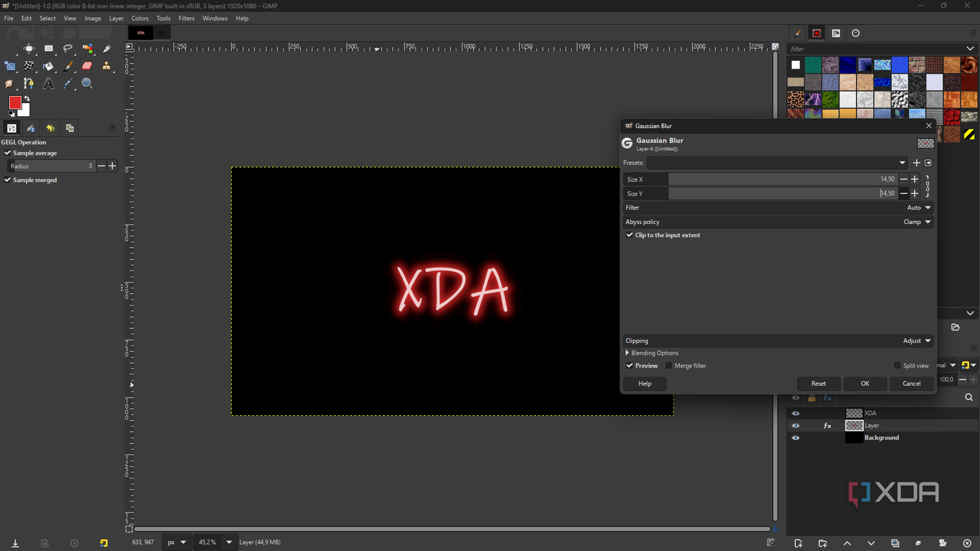
Task: Open the Filter Auto dropdown
Action: pos(777,208)
